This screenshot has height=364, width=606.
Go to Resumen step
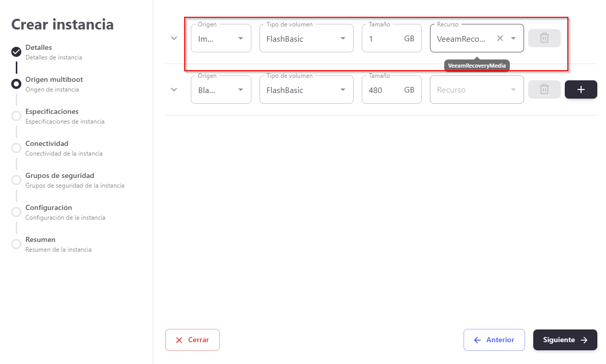pyautogui.click(x=40, y=240)
